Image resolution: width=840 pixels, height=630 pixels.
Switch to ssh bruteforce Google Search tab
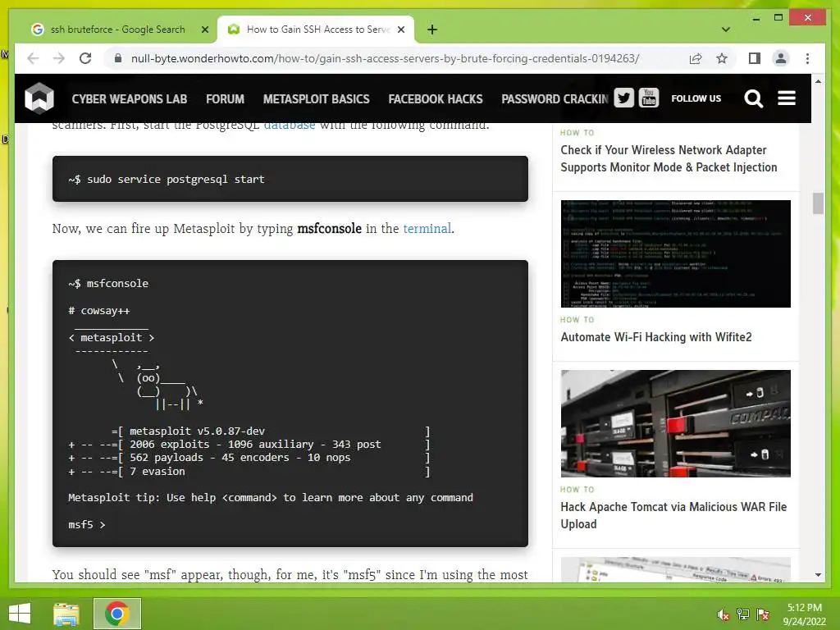(117, 30)
